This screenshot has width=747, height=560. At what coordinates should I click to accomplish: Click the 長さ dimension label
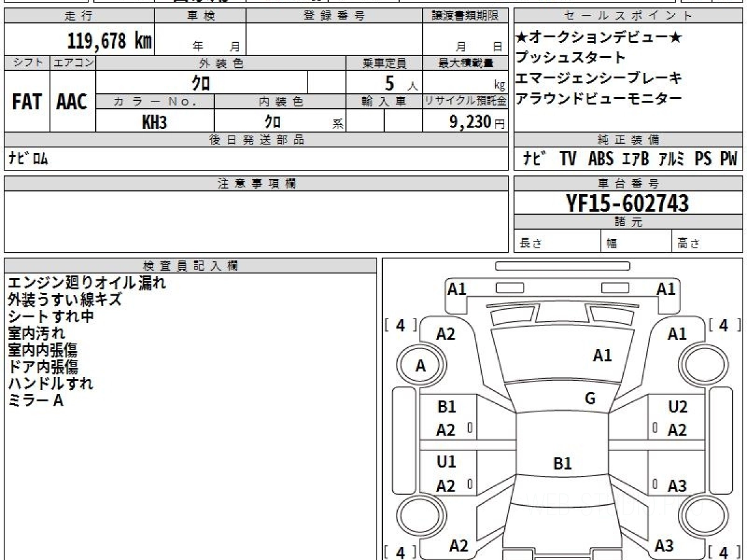(x=530, y=244)
